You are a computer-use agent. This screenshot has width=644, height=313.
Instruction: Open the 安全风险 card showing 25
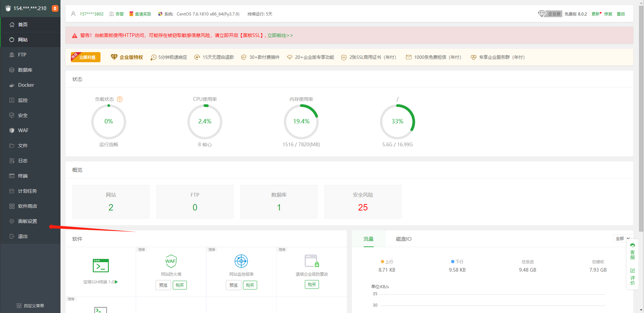(363, 202)
